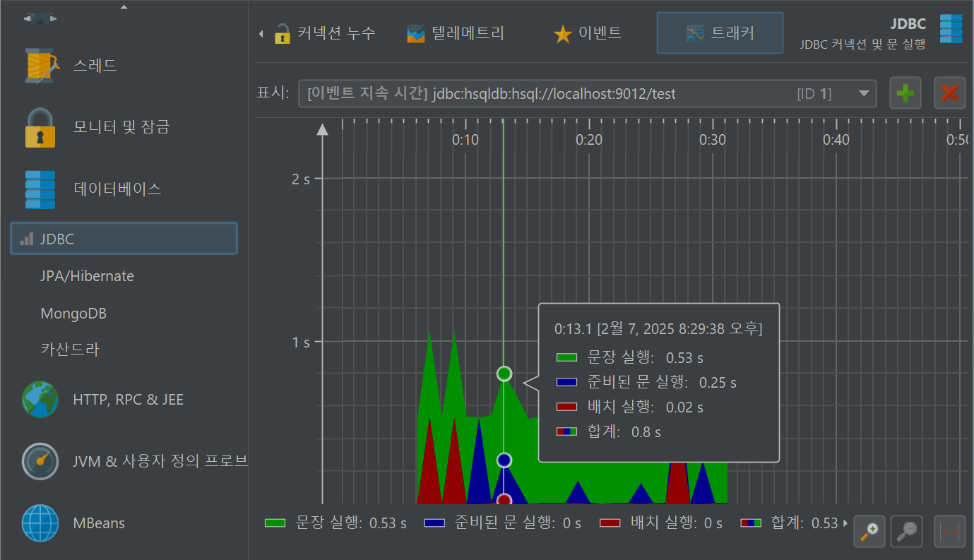Screen dimensions: 974x560
Task: Click the 0:40 time axis label
Action: [836, 140]
